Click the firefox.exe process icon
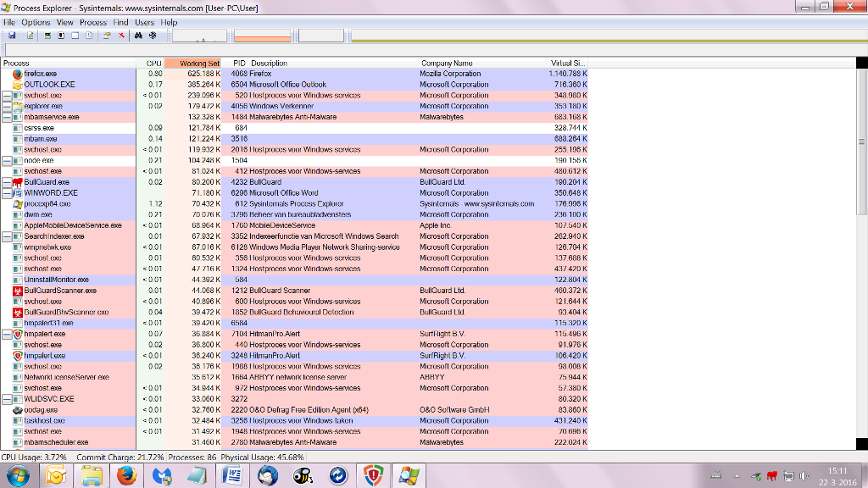This screenshot has width=868, height=488. point(17,74)
